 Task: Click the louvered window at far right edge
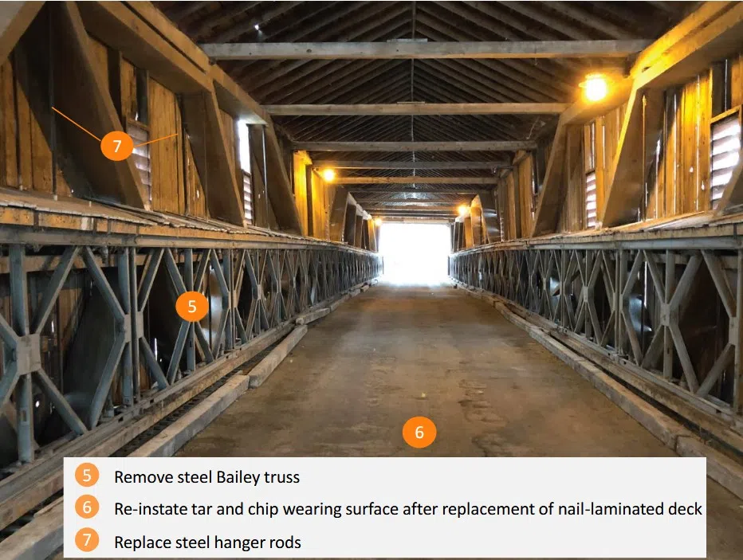725,157
